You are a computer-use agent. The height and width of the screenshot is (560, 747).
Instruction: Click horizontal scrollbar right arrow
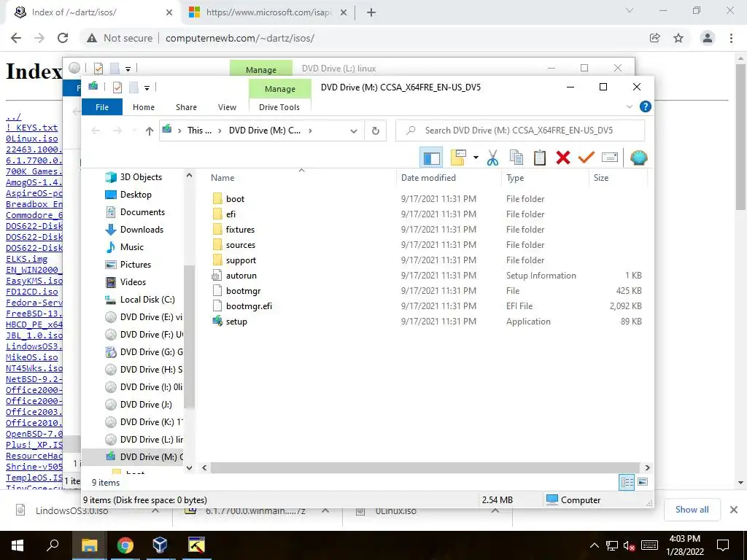(x=647, y=467)
